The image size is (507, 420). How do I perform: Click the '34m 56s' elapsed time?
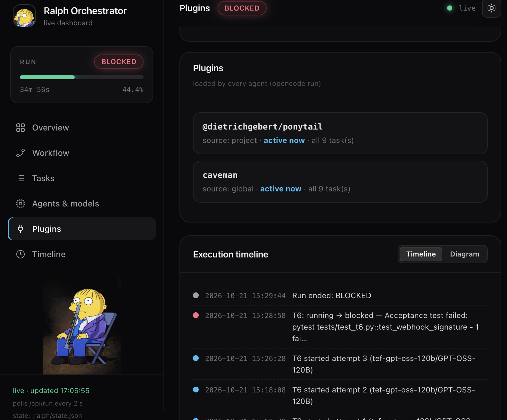coord(35,90)
